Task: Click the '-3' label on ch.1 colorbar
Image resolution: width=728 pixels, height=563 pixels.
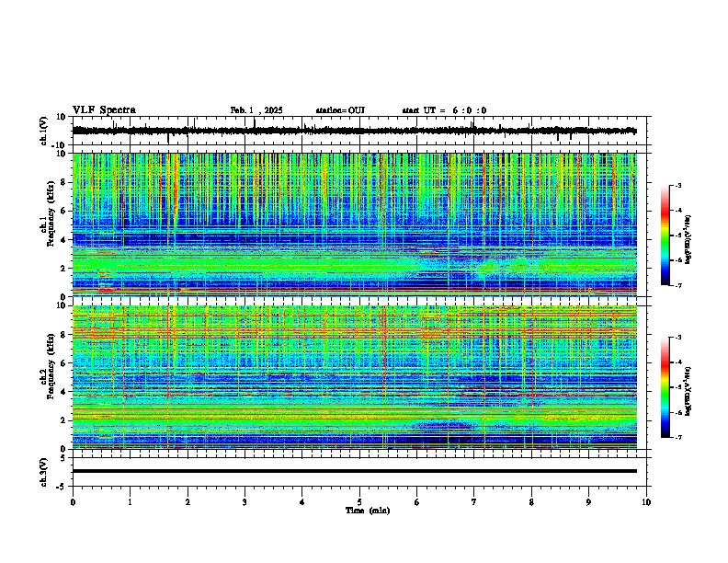Action: point(677,186)
